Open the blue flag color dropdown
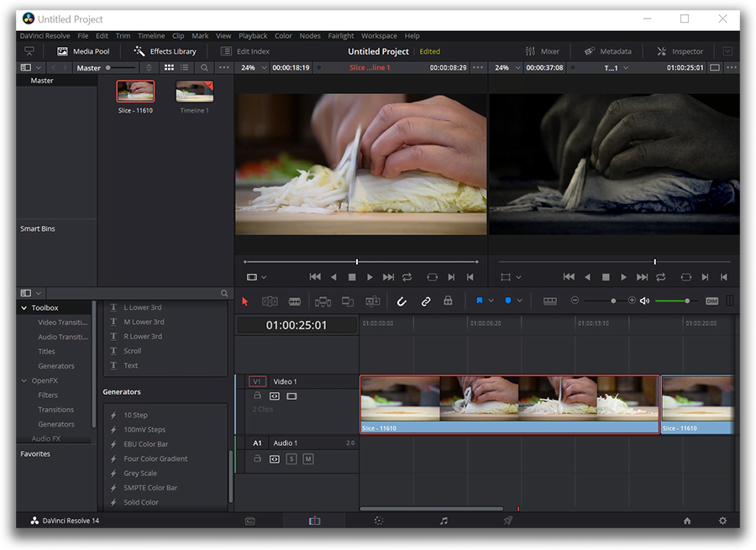The width and height of the screenshot is (756, 550). point(492,301)
